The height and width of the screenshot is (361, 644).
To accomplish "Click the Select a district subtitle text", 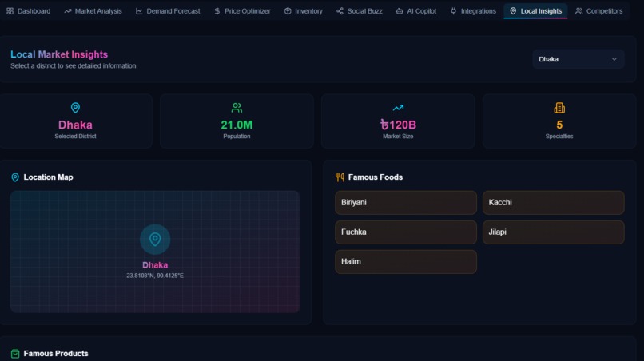I will click(73, 65).
